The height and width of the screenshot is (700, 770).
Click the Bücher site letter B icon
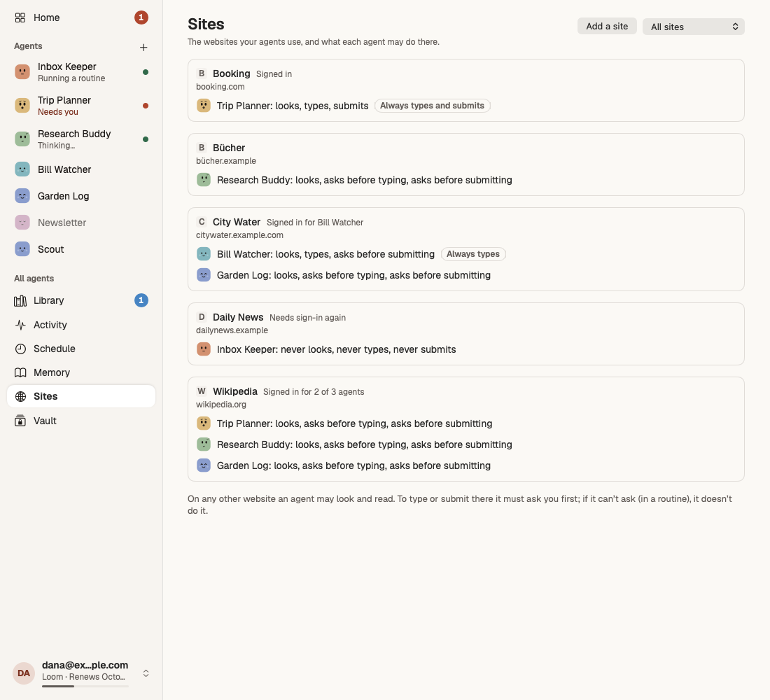(202, 148)
